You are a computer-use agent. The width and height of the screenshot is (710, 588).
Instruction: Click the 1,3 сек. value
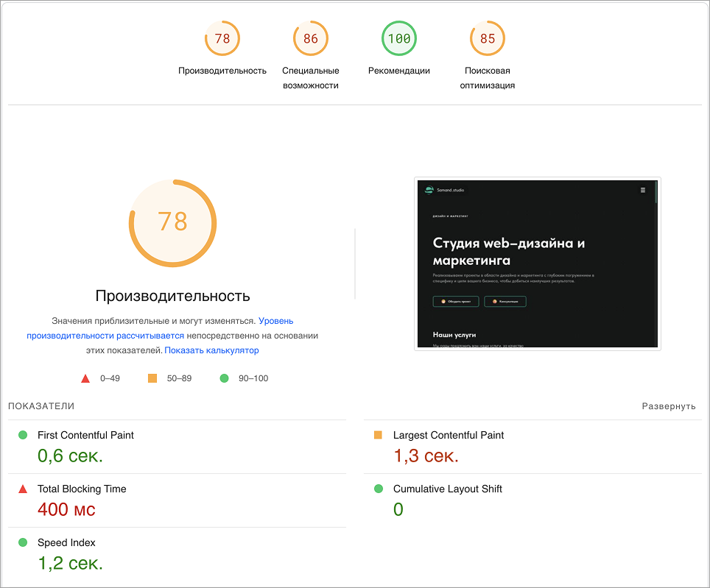pos(426,456)
